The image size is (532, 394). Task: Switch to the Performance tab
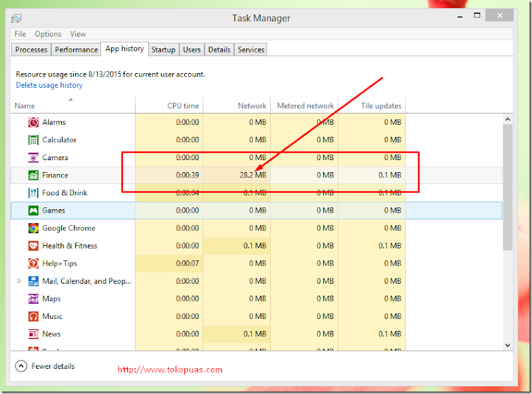(x=76, y=50)
